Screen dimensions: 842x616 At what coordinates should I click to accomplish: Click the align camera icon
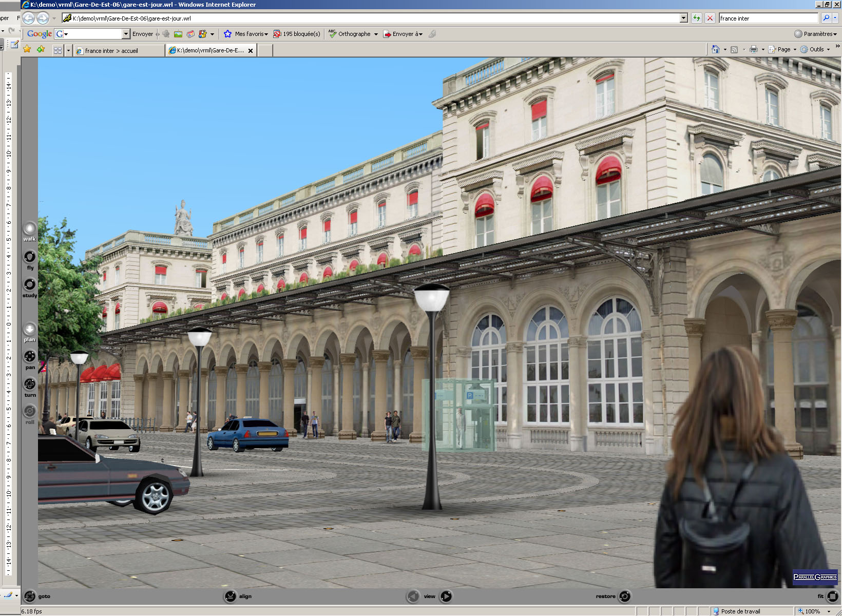[231, 596]
